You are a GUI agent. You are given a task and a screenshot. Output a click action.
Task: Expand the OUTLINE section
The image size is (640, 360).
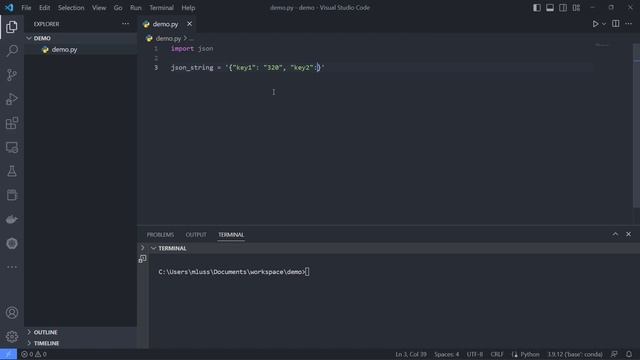[80, 332]
